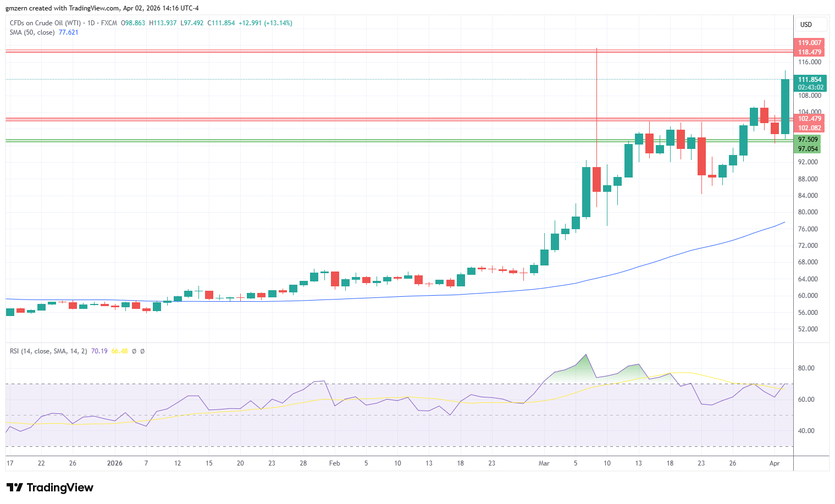Click the 119.007 red price label
The height and width of the screenshot is (504, 835).
tap(810, 43)
